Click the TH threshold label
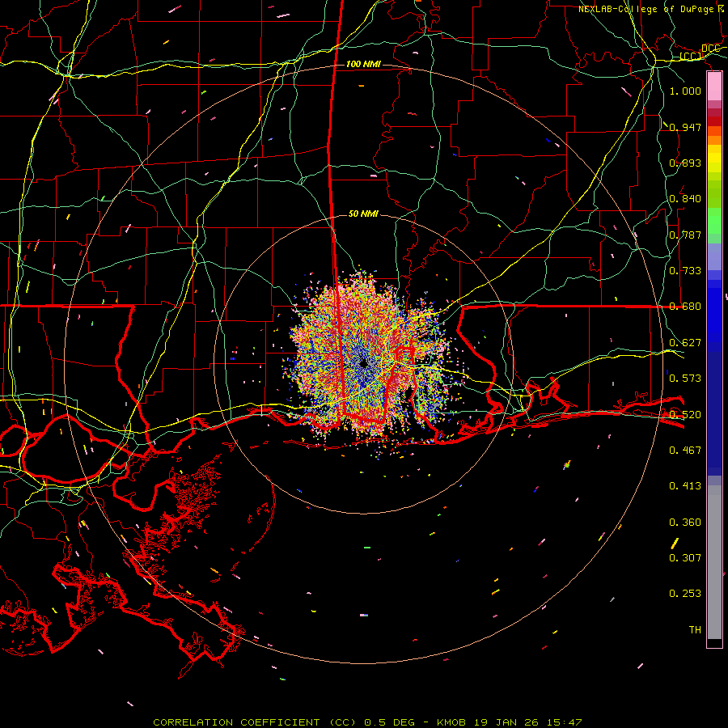The height and width of the screenshot is (728, 728). click(x=695, y=630)
